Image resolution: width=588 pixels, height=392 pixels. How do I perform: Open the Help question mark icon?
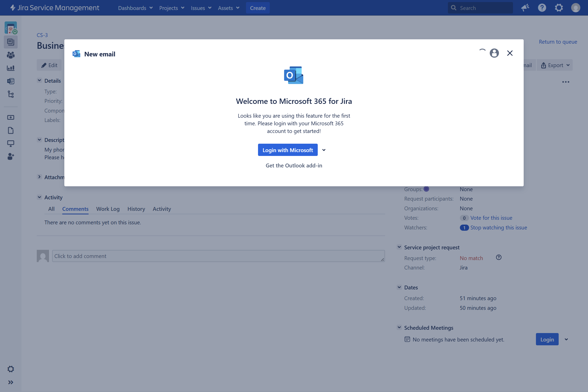542,8
